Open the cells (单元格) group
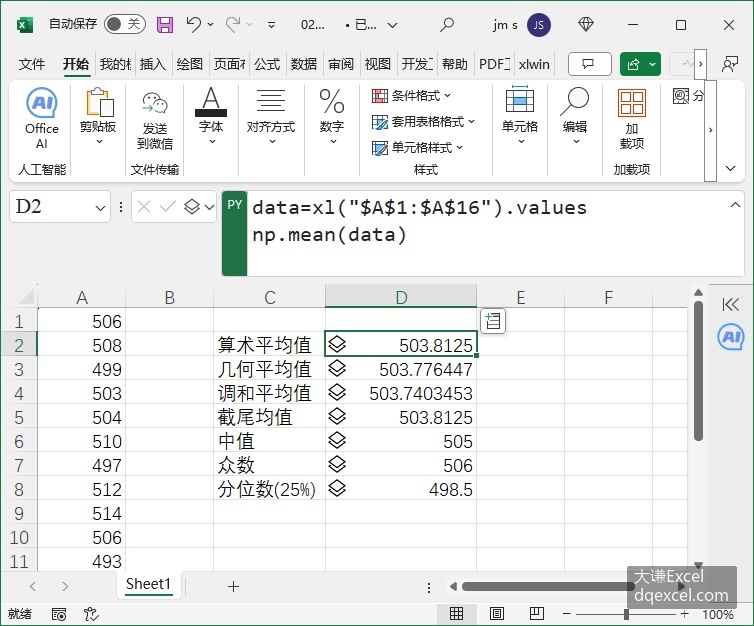Image resolution: width=754 pixels, height=626 pixels. tap(520, 116)
